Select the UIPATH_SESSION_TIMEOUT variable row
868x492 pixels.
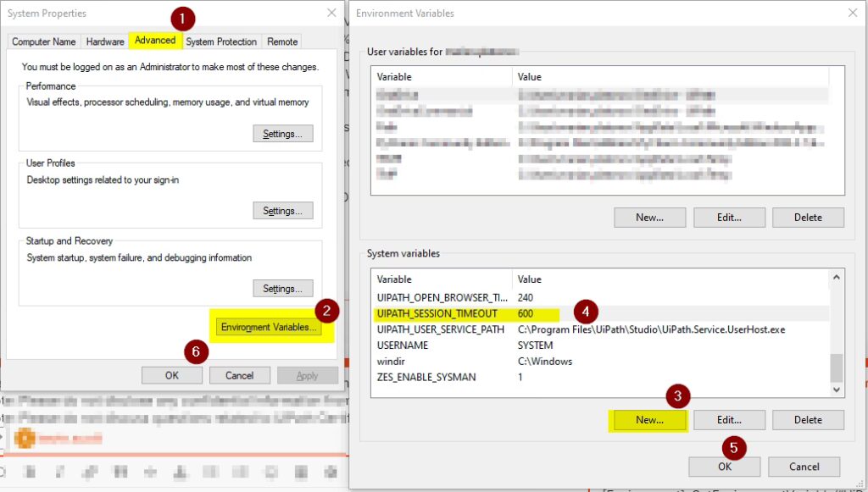click(437, 313)
